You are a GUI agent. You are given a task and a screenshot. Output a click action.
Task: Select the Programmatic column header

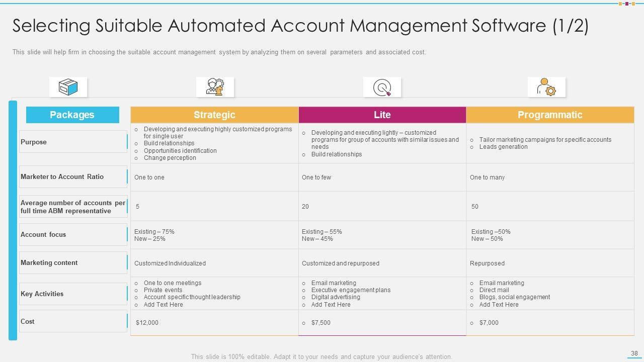click(550, 115)
